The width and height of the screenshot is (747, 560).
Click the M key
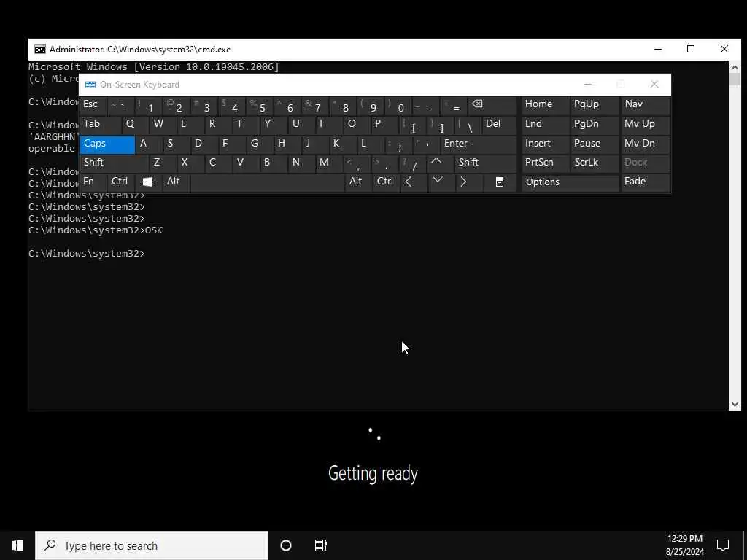click(328, 163)
